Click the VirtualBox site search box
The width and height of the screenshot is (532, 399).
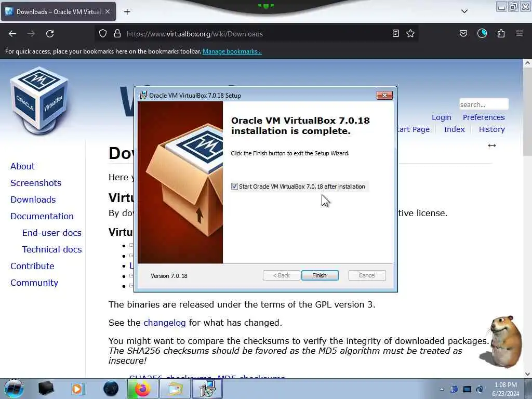coord(484,104)
